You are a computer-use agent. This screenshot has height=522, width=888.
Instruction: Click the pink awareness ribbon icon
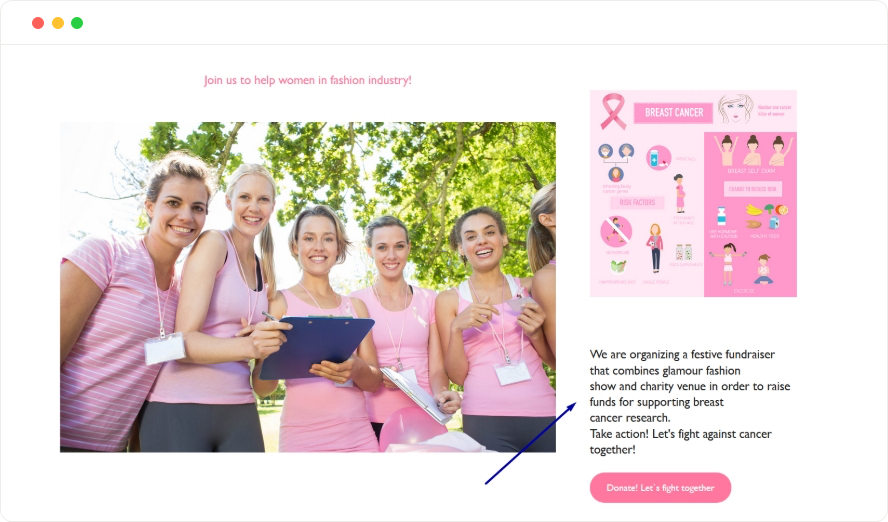(x=613, y=111)
